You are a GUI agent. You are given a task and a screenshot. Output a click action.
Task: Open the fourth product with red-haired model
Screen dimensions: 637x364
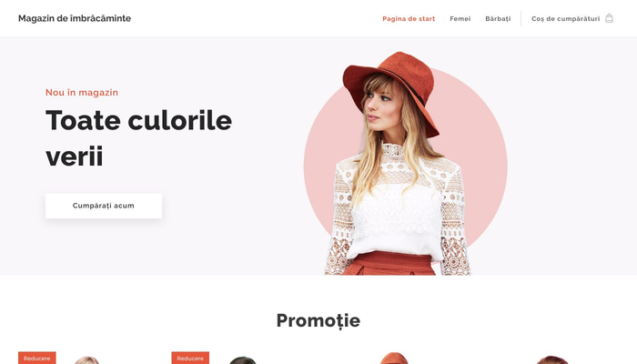click(551, 360)
